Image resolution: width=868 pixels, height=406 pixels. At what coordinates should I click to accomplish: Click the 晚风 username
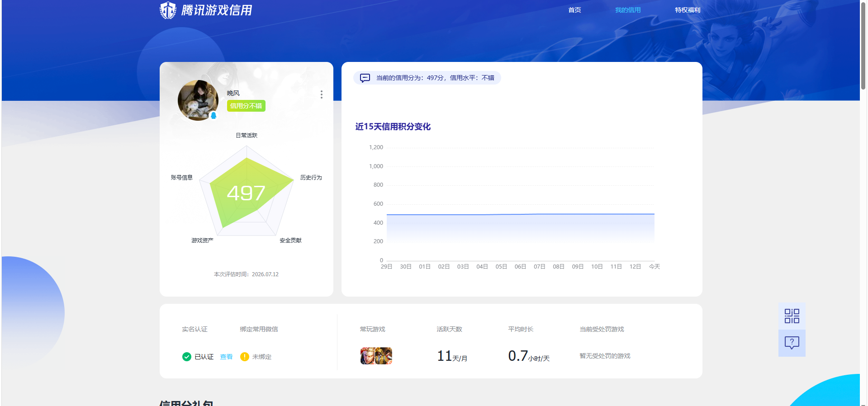click(x=233, y=93)
